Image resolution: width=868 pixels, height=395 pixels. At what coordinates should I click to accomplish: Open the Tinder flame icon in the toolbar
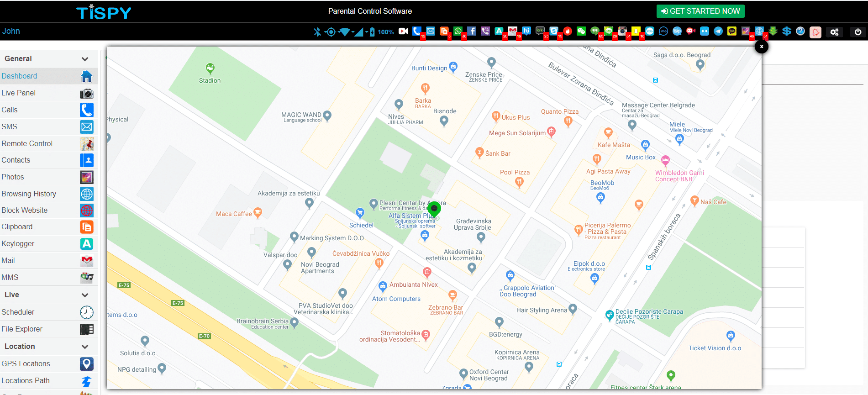[x=568, y=31]
